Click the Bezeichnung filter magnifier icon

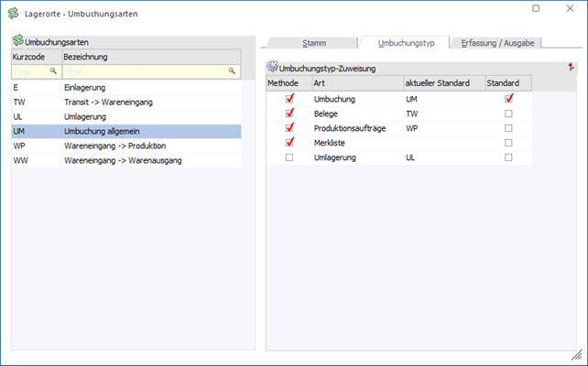pyautogui.click(x=233, y=70)
